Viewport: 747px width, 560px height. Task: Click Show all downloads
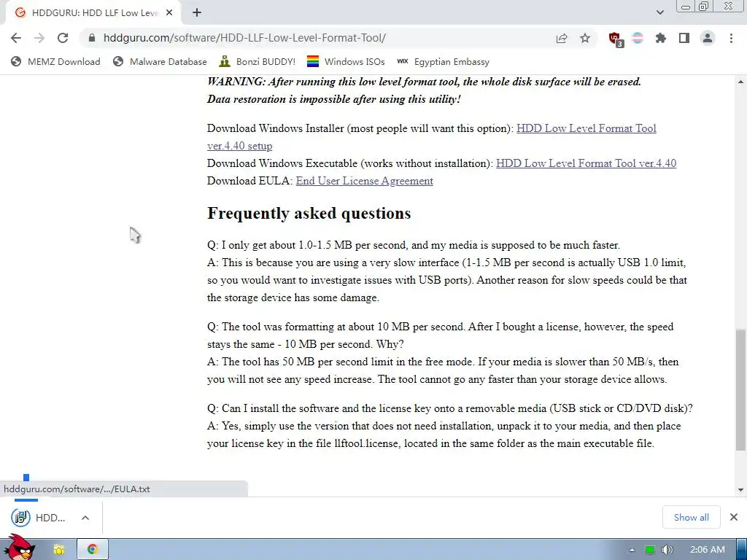[691, 517]
